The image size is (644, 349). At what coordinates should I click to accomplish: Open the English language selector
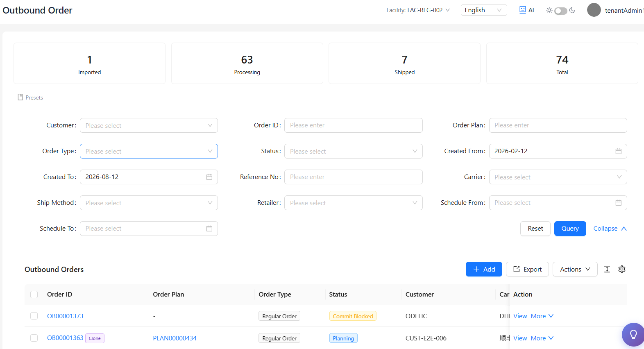click(x=484, y=10)
